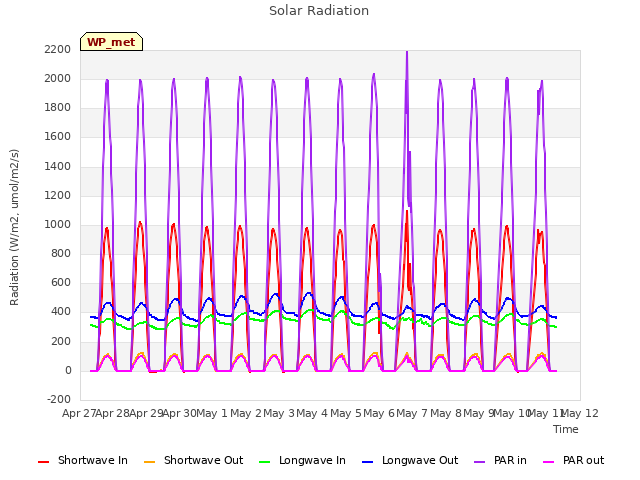Select the PAR out legend entry
Image resolution: width=640 pixels, height=480 pixels.
click(573, 460)
